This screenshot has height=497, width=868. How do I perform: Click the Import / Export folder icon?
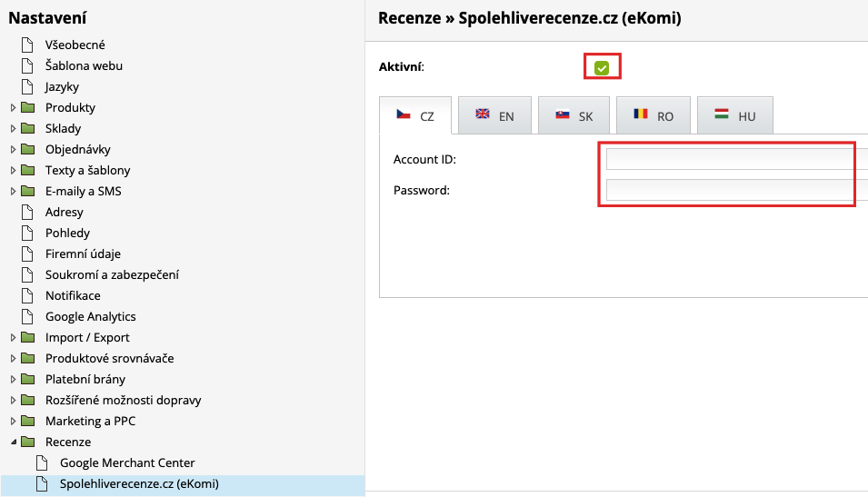[27, 338]
